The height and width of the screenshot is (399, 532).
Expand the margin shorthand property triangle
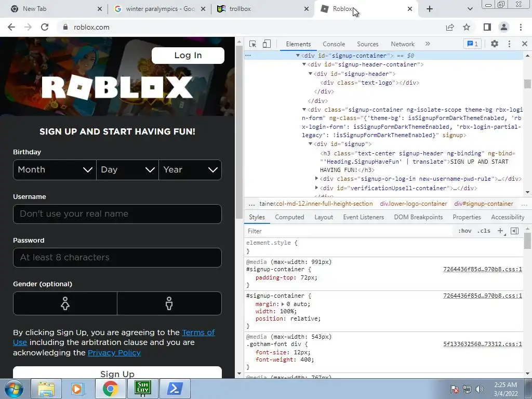click(283, 304)
